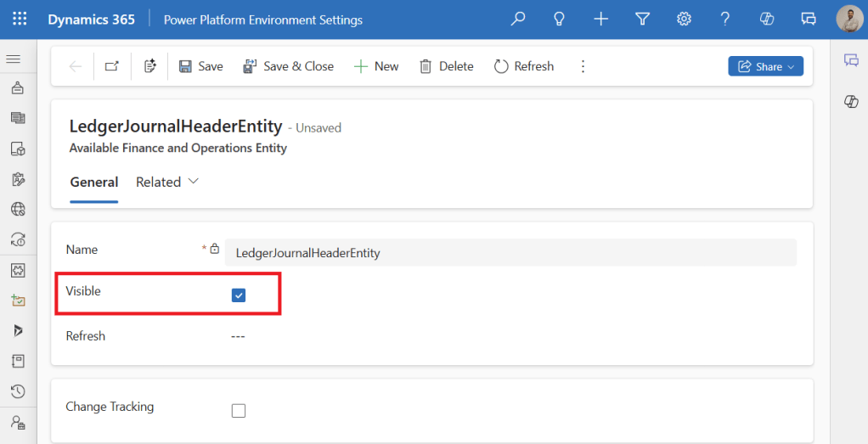868x444 pixels.
Task: Open the Share dropdown button
Action: coord(765,66)
